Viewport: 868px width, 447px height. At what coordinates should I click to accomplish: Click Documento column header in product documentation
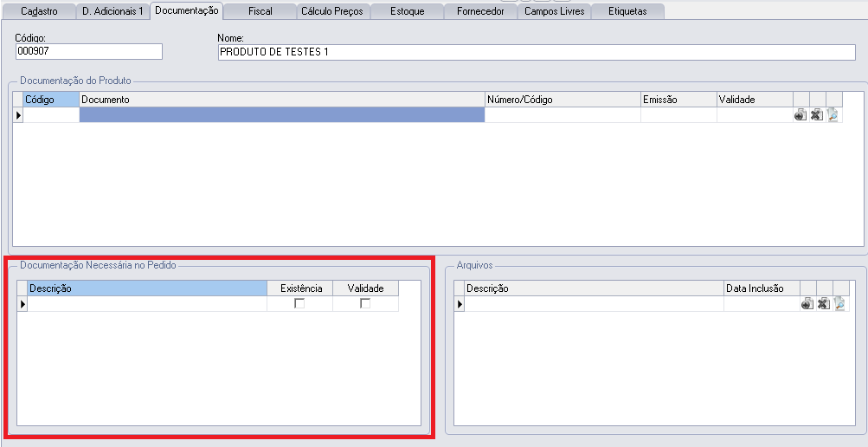[x=281, y=100]
